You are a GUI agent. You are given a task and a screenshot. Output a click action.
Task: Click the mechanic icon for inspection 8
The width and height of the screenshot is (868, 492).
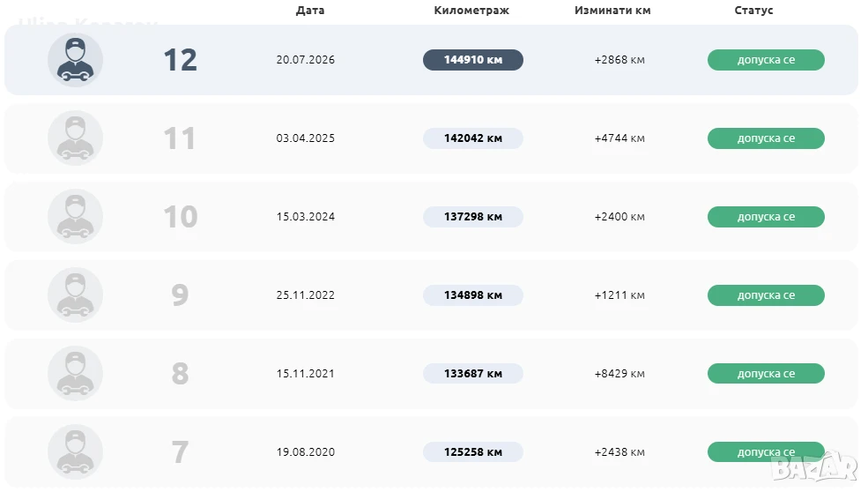[x=75, y=374]
